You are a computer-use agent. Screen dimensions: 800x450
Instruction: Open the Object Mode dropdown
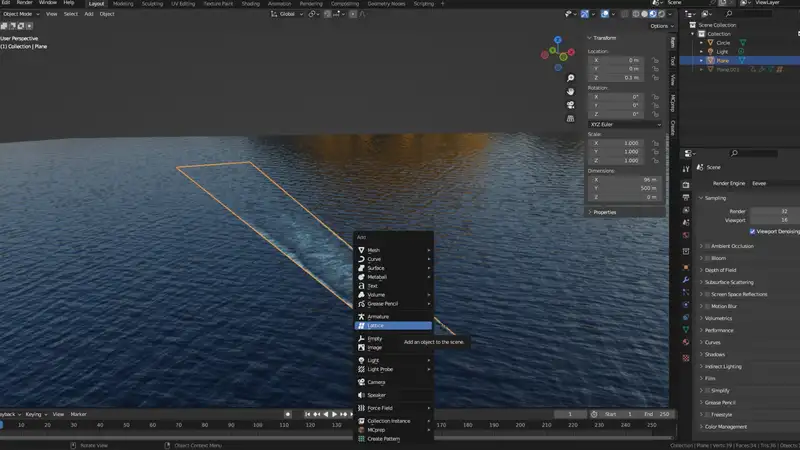click(19, 14)
